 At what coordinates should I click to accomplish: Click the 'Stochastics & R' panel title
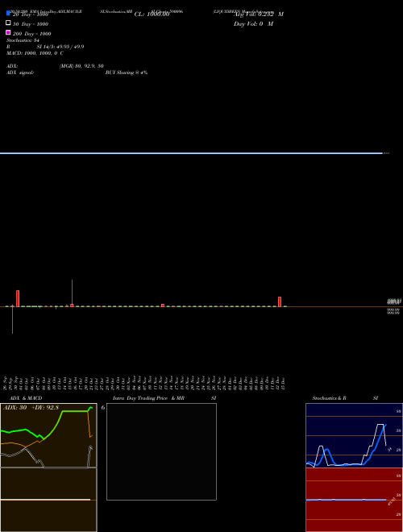[x=329, y=398]
